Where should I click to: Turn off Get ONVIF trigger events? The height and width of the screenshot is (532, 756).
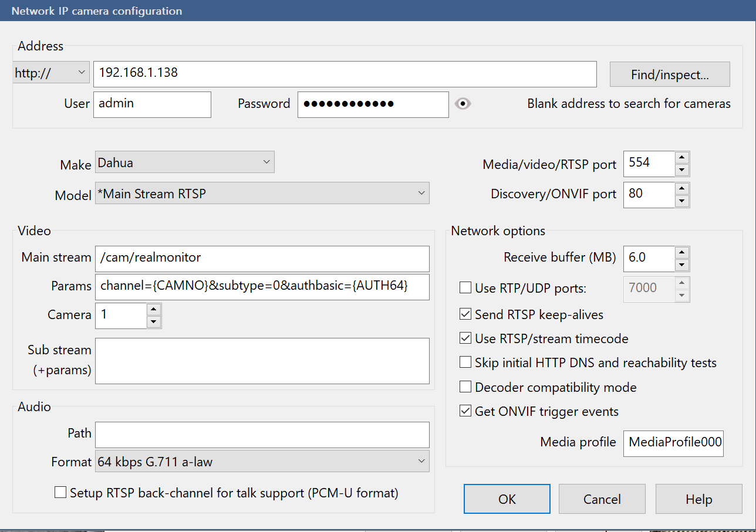465,411
